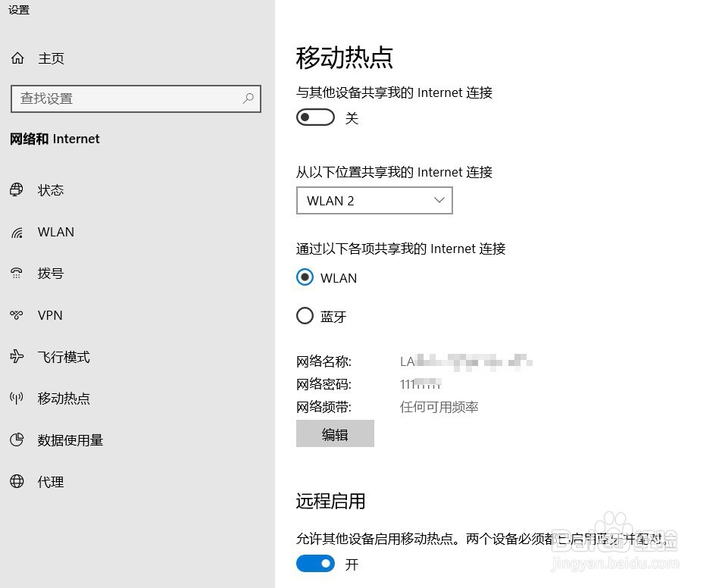Go to 主页 (Home) in Settings
The width and height of the screenshot is (719, 588).
[x=51, y=58]
